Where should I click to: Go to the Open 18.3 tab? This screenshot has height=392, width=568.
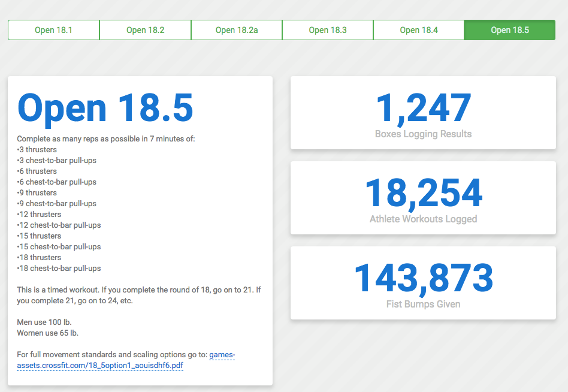pos(328,30)
